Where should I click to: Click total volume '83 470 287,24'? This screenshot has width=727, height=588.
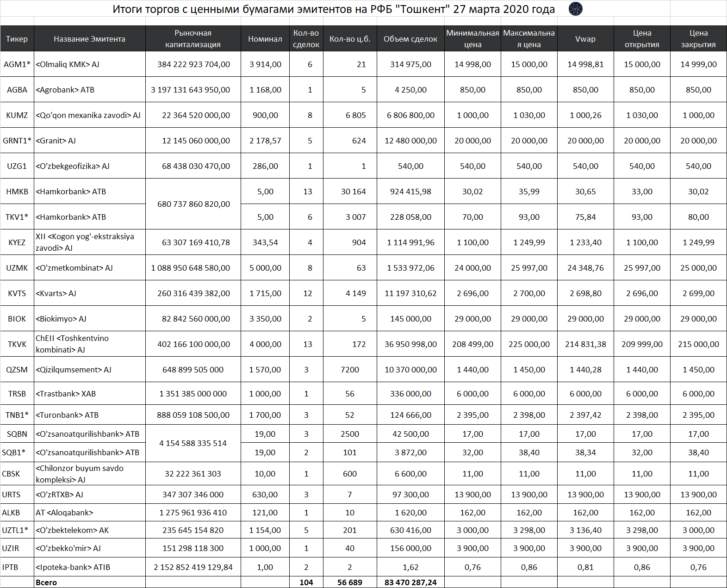(x=410, y=582)
